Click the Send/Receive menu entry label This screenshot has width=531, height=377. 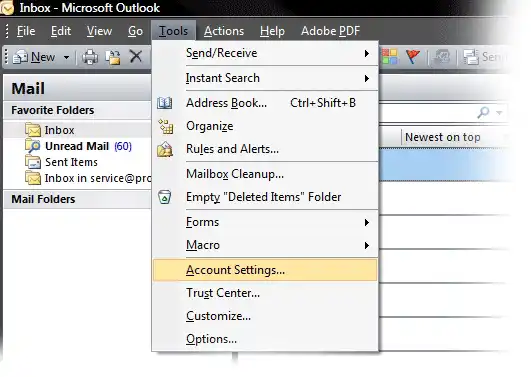click(221, 53)
